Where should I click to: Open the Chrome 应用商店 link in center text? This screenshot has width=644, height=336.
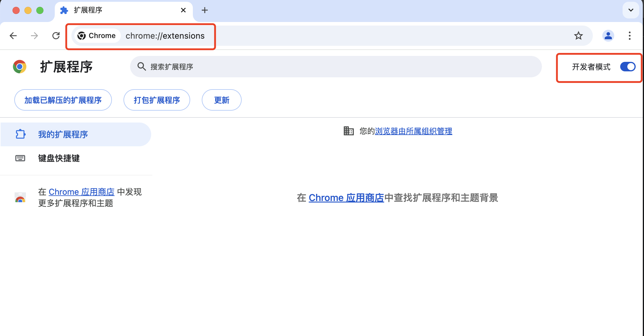346,197
